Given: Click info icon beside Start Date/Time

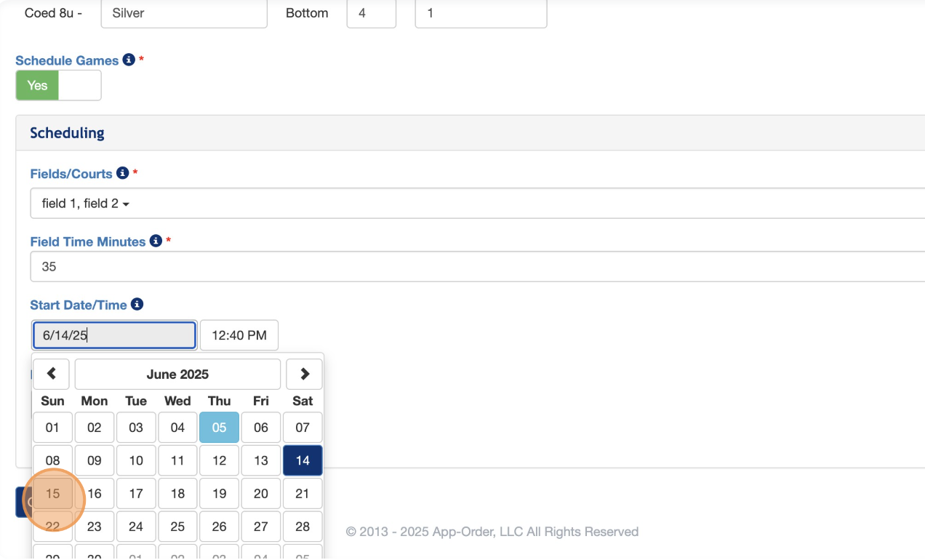Looking at the screenshot, I should (137, 305).
